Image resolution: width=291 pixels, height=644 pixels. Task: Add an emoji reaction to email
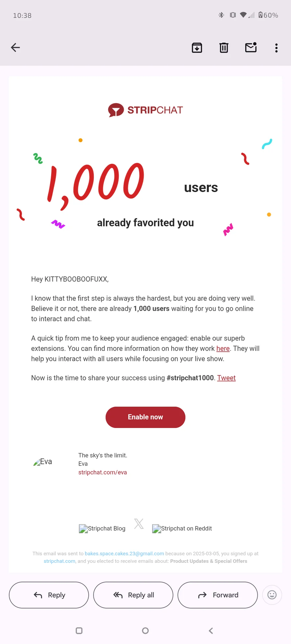(272, 595)
